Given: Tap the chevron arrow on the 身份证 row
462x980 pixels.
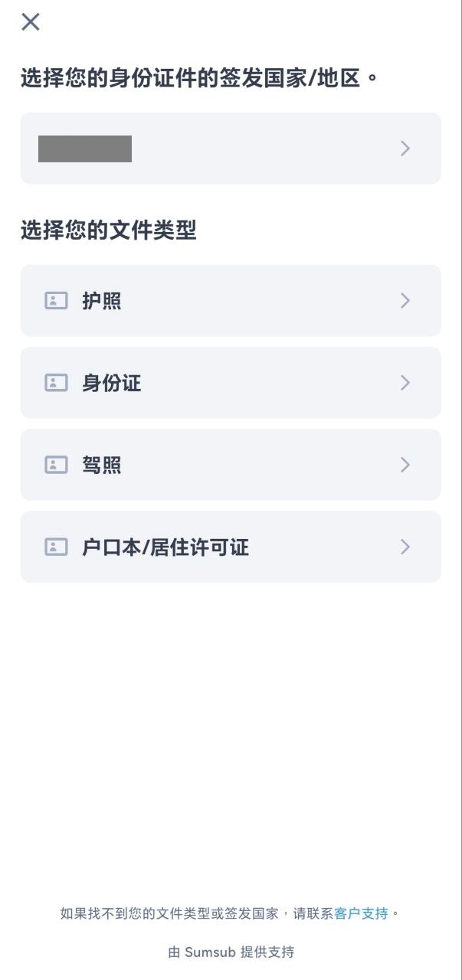Looking at the screenshot, I should coord(405,383).
